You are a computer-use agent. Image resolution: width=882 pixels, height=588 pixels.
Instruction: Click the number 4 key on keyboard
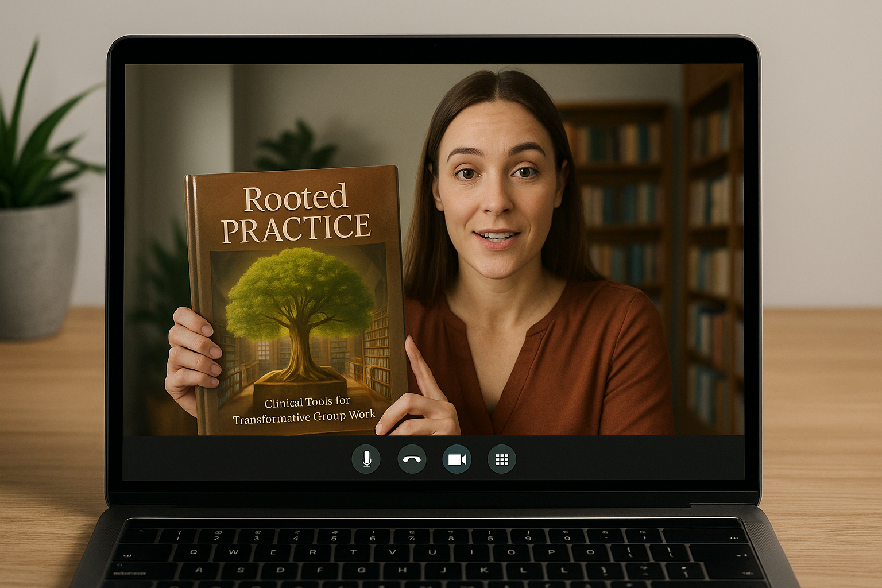(295, 536)
